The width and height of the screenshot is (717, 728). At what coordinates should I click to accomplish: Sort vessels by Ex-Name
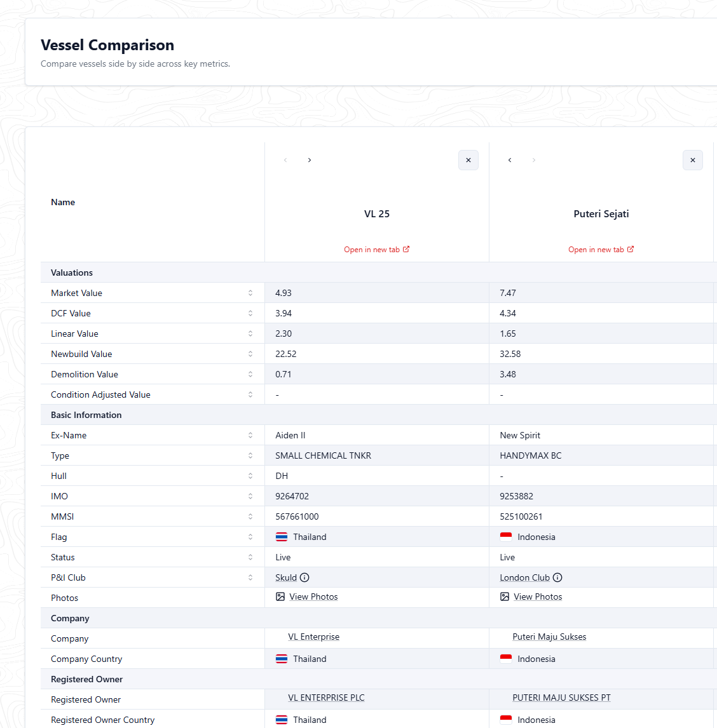250,436
